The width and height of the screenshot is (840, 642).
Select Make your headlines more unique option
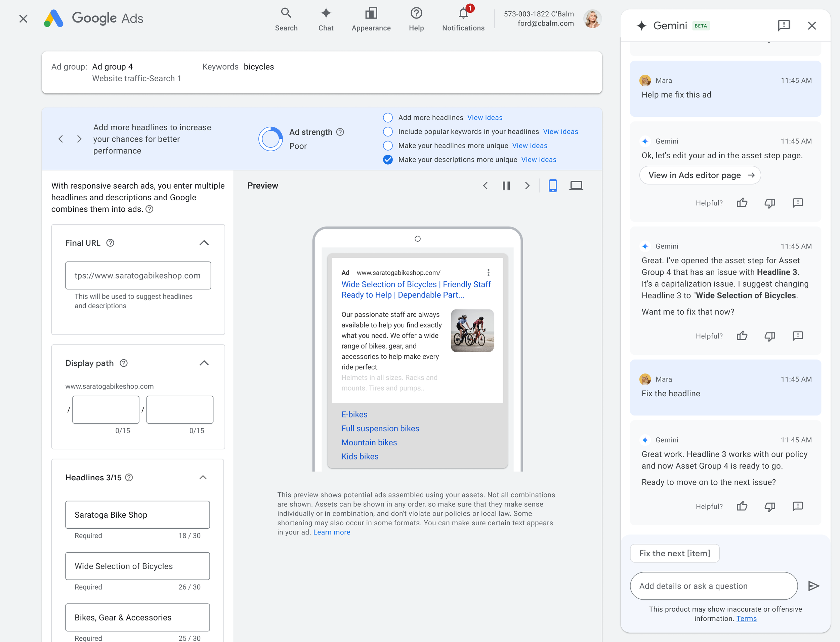pyautogui.click(x=388, y=146)
